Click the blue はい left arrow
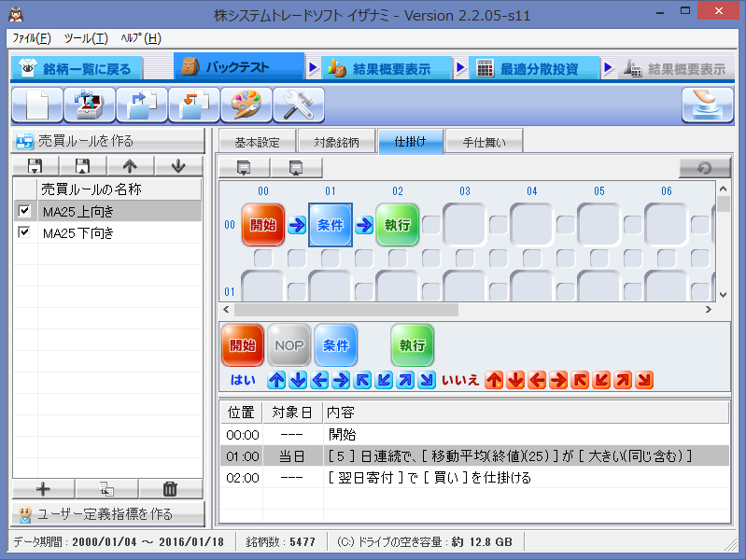The width and height of the screenshot is (746, 560). (x=319, y=380)
